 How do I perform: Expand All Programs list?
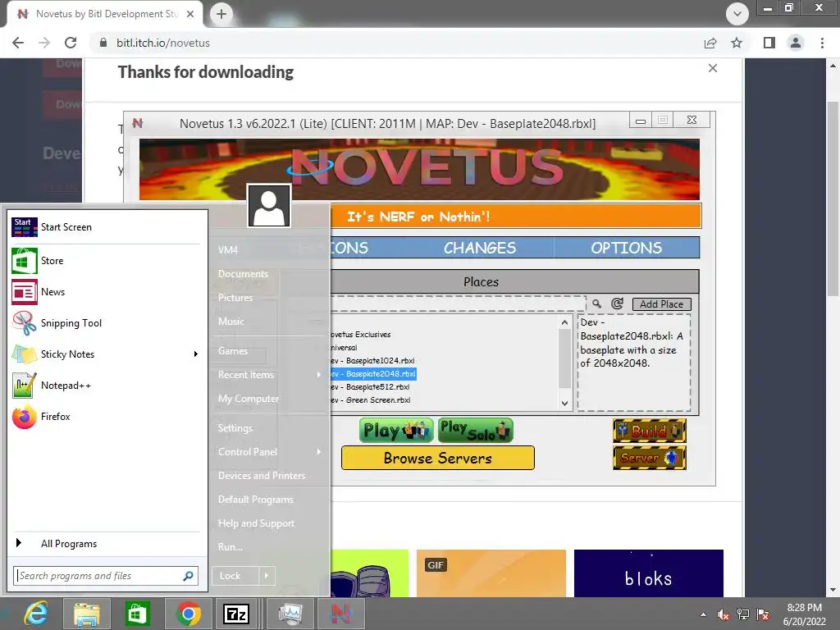(105, 544)
